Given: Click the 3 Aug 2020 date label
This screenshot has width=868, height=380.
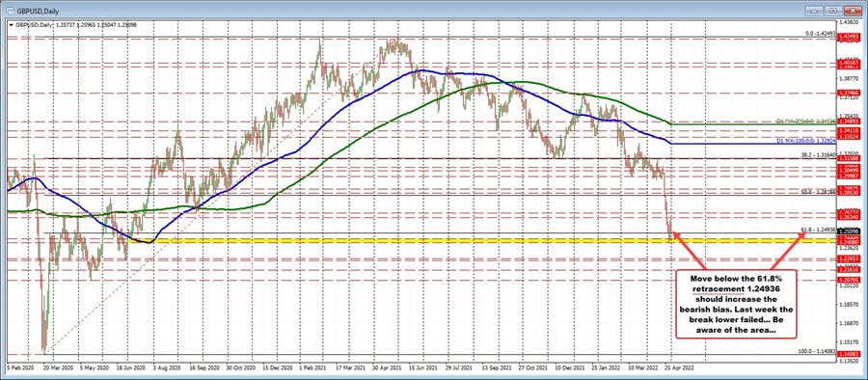Looking at the screenshot, I should click(167, 367).
